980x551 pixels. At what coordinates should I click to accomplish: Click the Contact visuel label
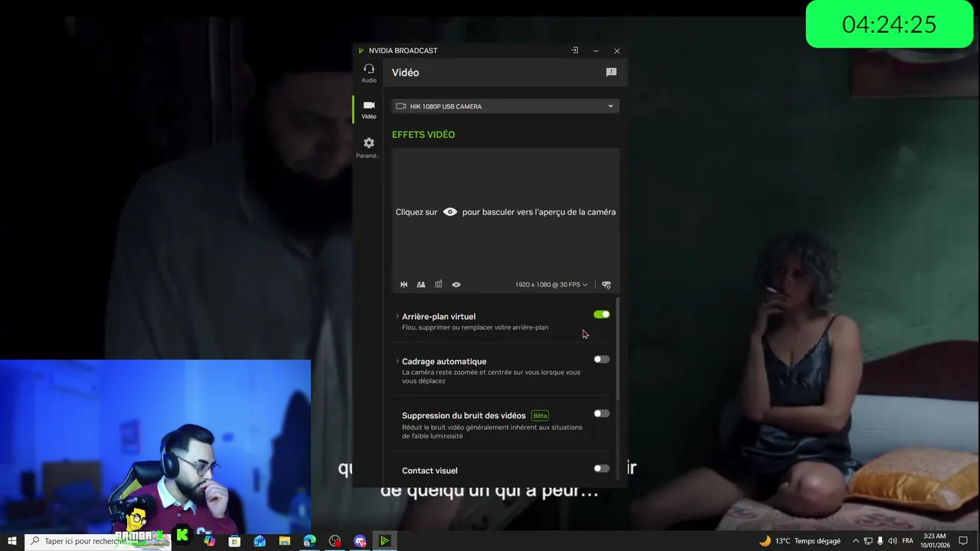coord(430,471)
